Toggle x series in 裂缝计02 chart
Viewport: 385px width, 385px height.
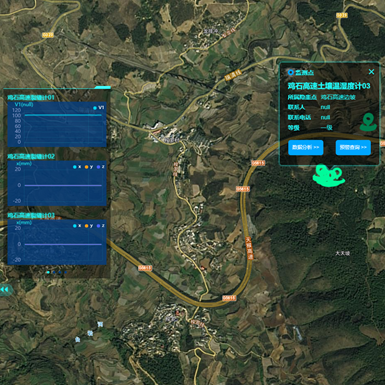(x=77, y=167)
